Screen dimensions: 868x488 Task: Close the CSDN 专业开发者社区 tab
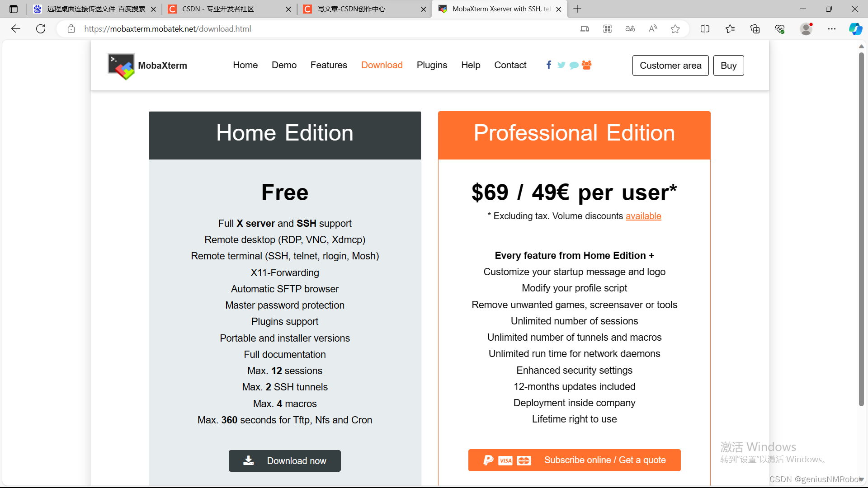(x=288, y=9)
